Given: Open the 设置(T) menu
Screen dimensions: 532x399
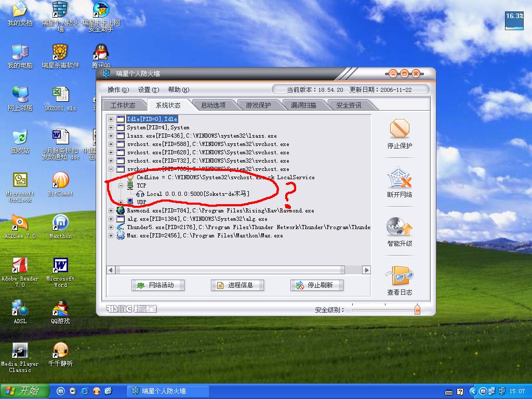Looking at the screenshot, I should click(148, 89).
